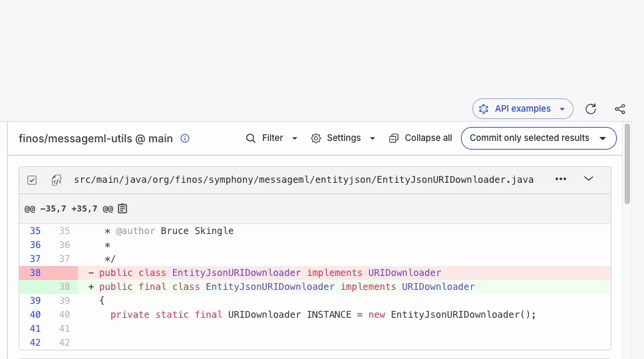This screenshot has height=359, width=644.
Task: Click the Filter magnifier icon
Action: pyautogui.click(x=251, y=138)
